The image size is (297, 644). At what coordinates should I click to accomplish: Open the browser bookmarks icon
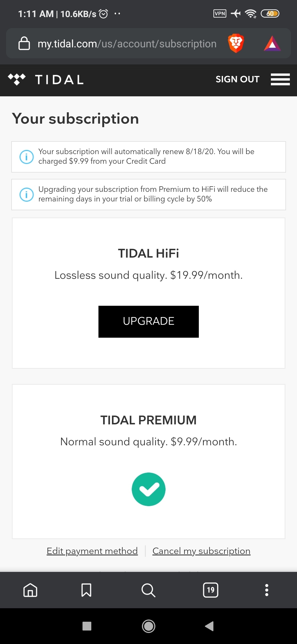86,590
